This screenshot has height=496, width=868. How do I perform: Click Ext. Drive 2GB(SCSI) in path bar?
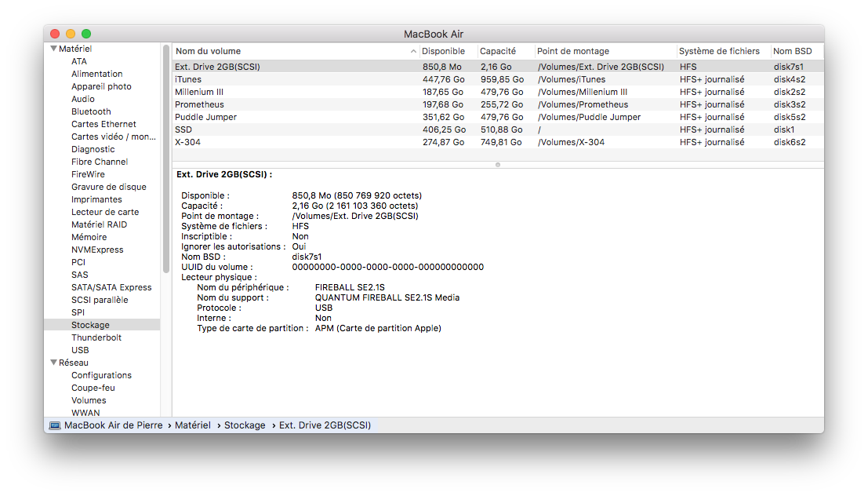click(325, 425)
